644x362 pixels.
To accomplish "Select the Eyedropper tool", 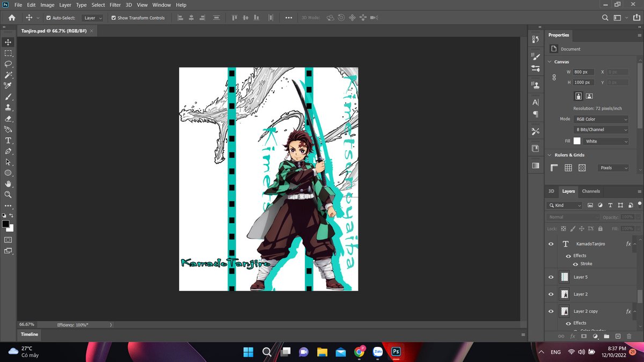I will click(8, 86).
